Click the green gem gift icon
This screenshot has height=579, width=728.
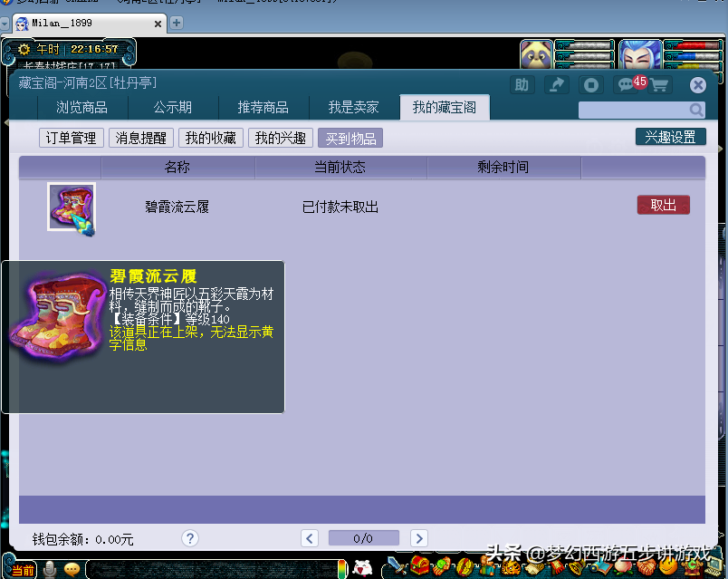pyautogui.click(x=442, y=566)
